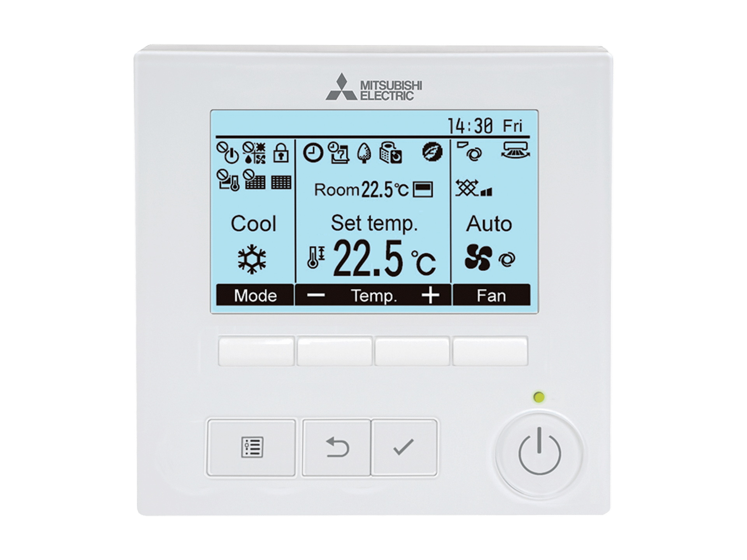This screenshot has height=560, width=747.
Task: Click the first function button under Mode
Action: click(256, 351)
